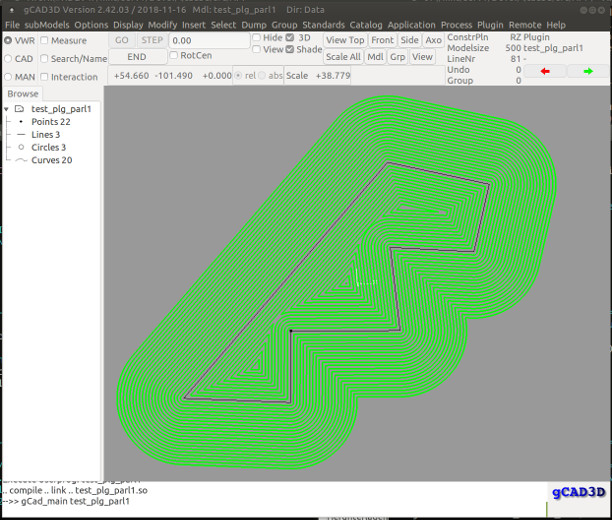The height and width of the screenshot is (520, 612).
Task: Open the Modify menu
Action: point(162,25)
